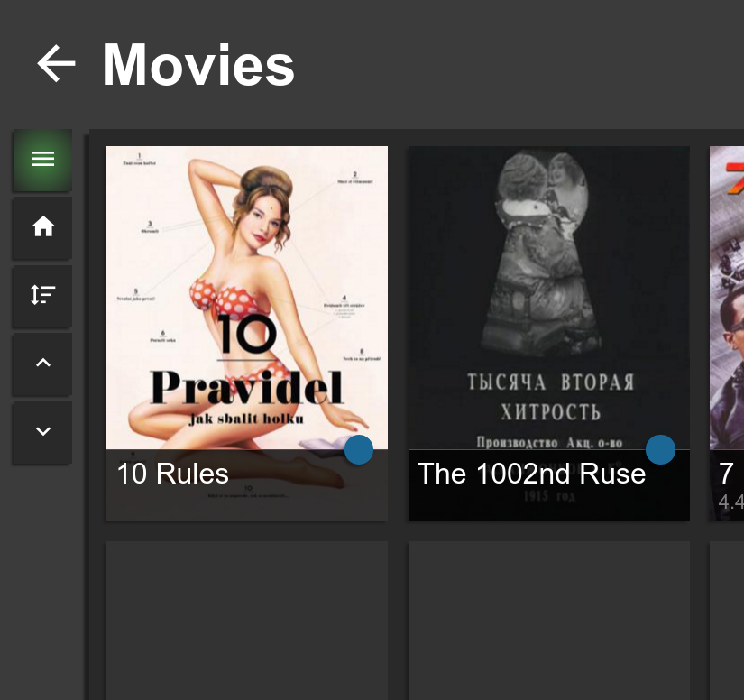Click the title "7" of third movie
This screenshot has width=744, height=700.
[x=726, y=474]
